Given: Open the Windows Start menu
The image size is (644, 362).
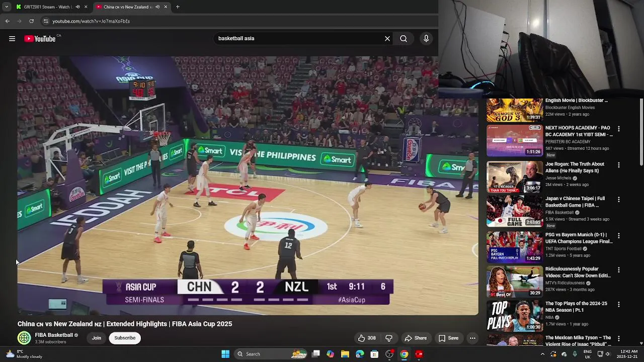Looking at the screenshot, I should (225, 354).
